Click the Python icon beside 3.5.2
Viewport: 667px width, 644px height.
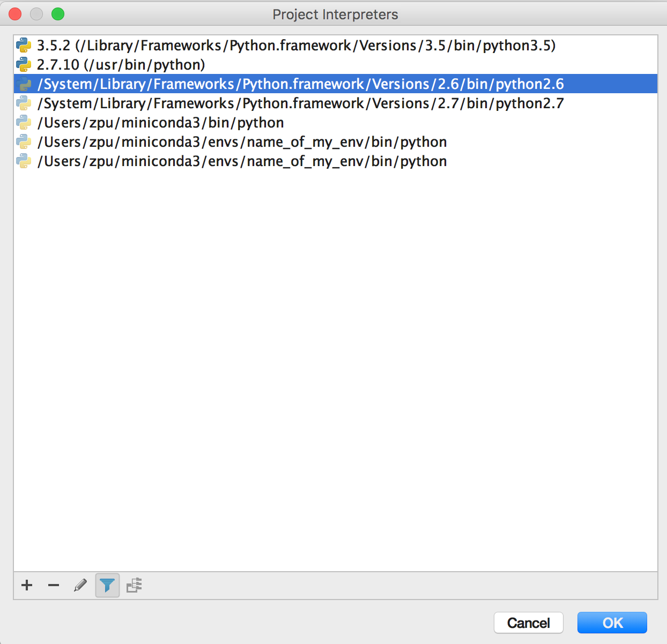[24, 45]
